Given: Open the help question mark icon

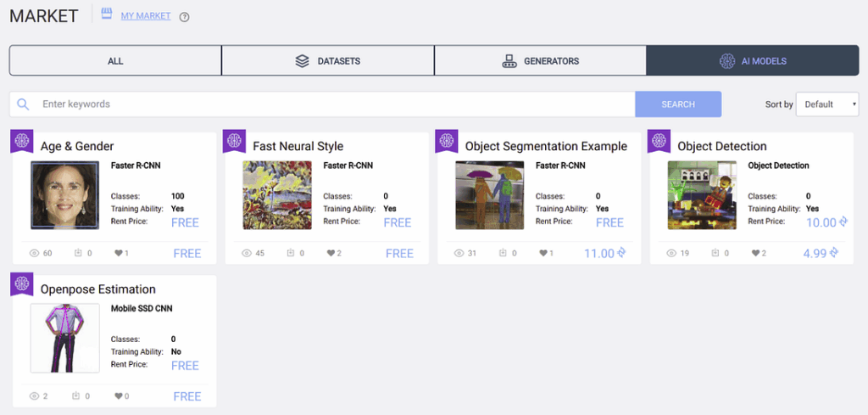Looking at the screenshot, I should pos(185,17).
